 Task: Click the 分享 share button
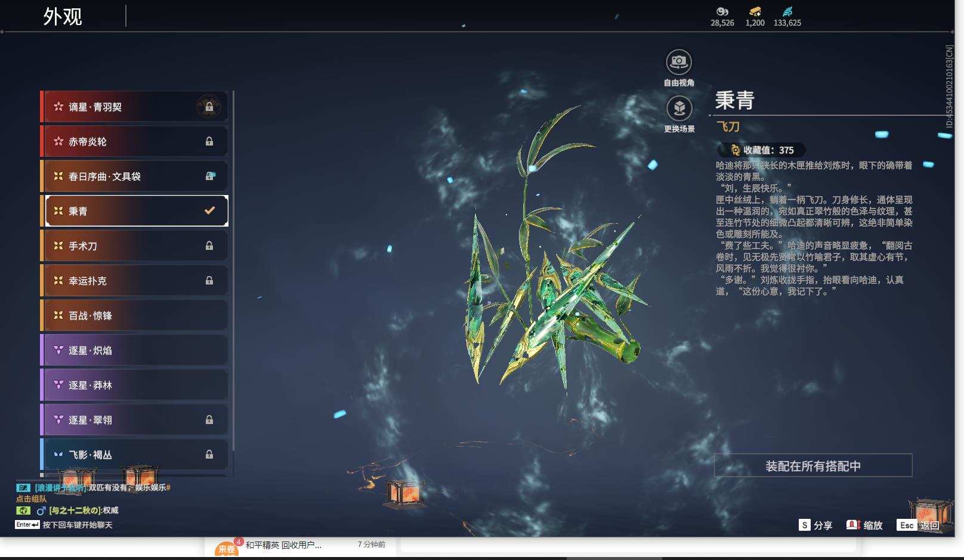pyautogui.click(x=815, y=525)
